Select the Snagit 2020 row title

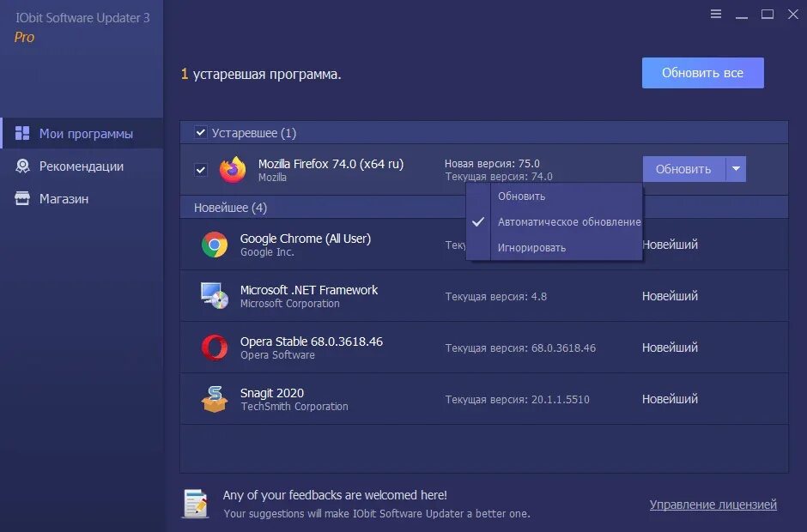click(272, 393)
